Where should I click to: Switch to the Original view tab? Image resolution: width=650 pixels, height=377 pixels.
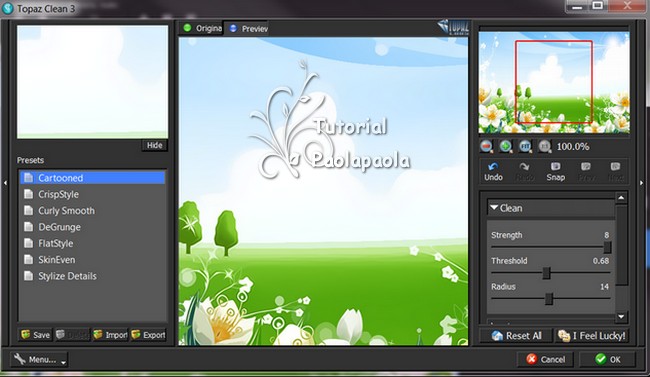(x=202, y=28)
